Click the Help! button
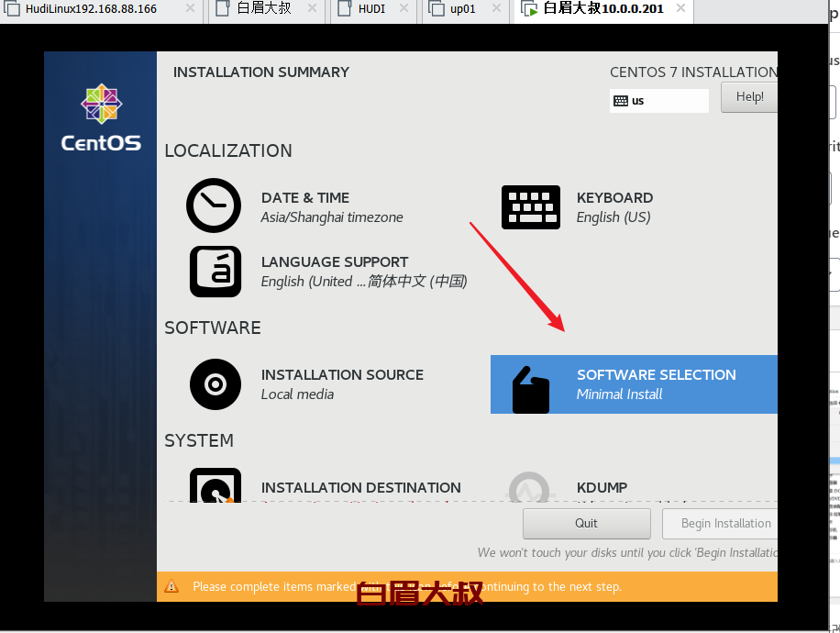840x633 pixels. (x=749, y=97)
